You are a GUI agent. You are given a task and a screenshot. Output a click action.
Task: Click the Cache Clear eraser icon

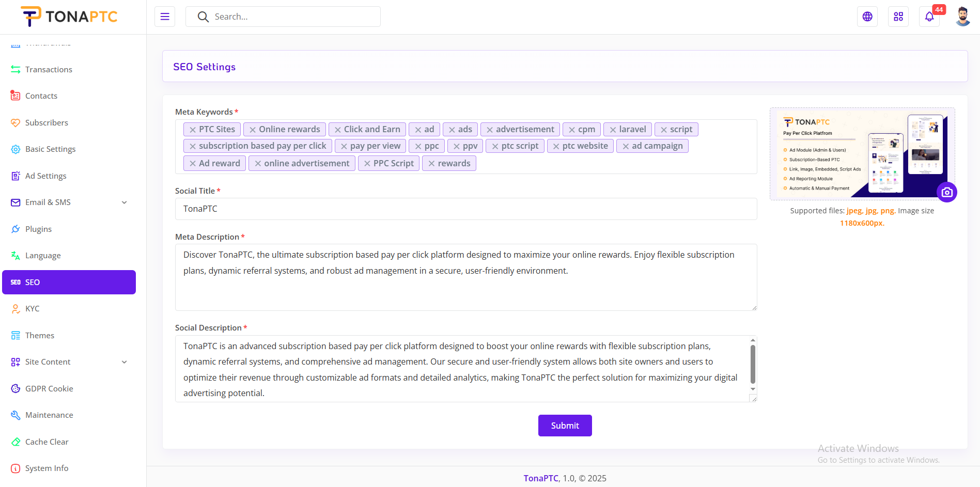(15, 442)
